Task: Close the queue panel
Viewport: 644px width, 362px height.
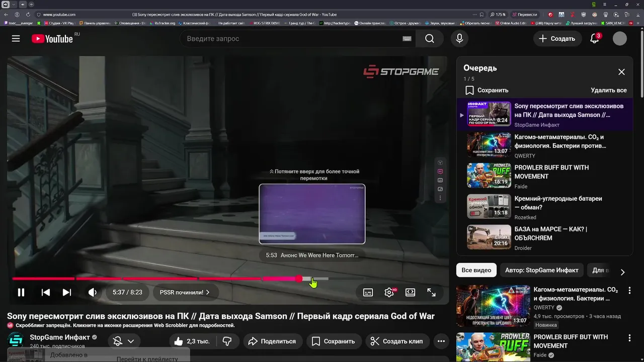Action: [x=622, y=72]
